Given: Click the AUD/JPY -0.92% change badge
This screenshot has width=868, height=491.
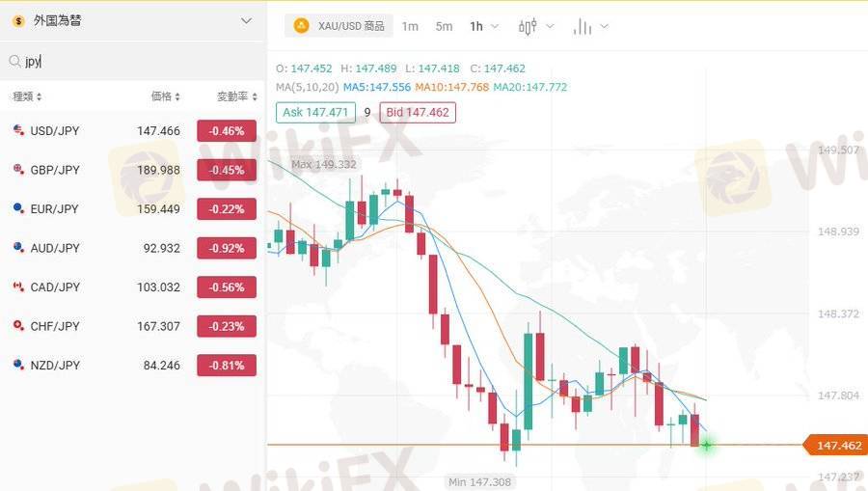Looking at the screenshot, I should point(227,248).
